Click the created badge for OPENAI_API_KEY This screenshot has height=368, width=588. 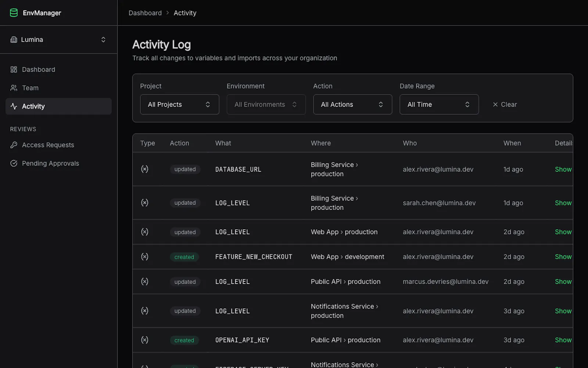click(184, 340)
